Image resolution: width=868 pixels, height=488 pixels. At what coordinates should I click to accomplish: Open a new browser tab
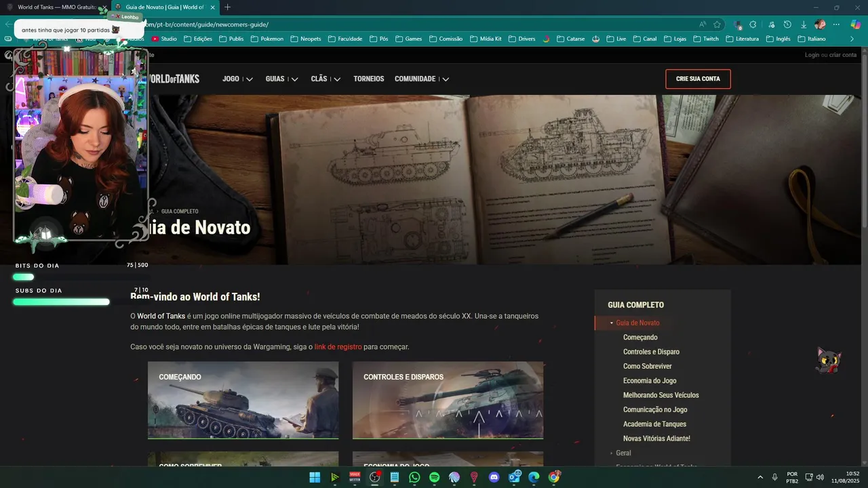[x=227, y=7]
